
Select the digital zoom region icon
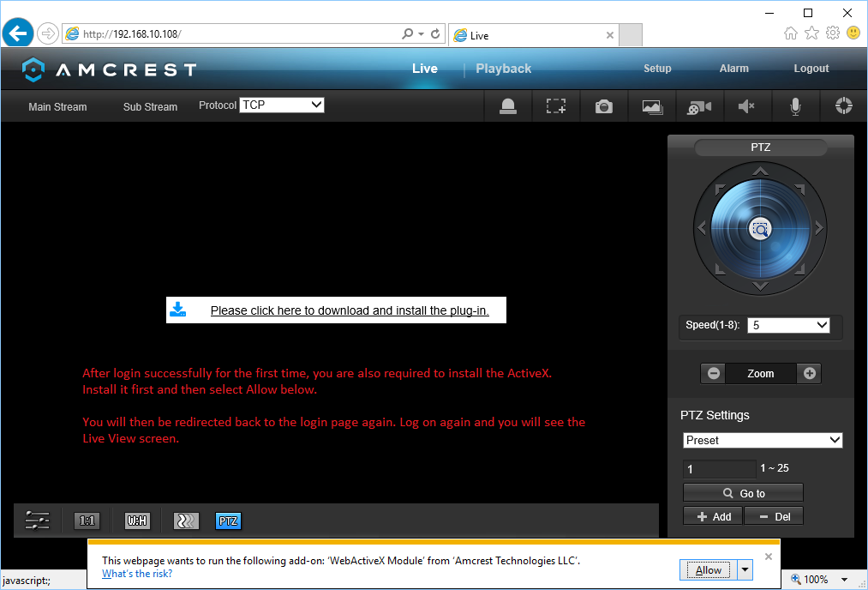(556, 106)
